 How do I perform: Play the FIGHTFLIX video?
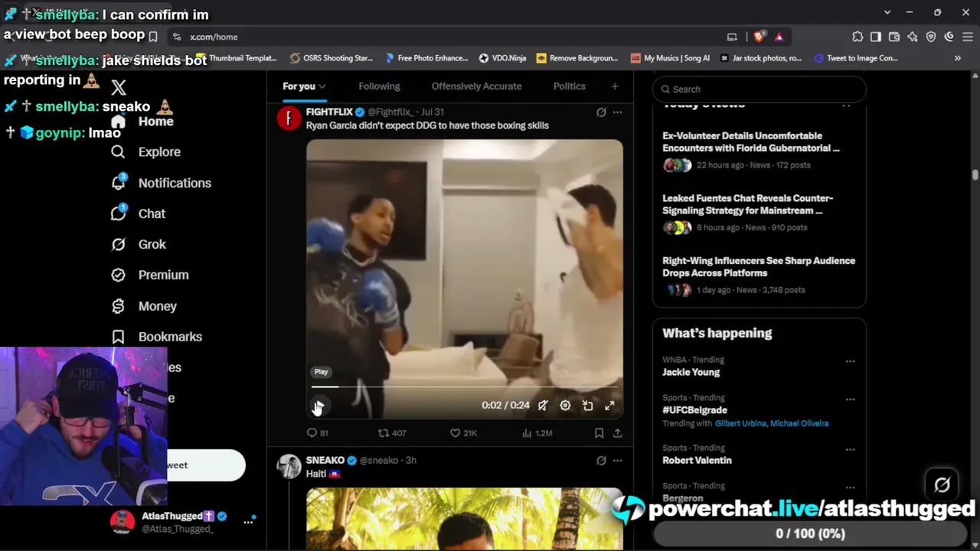click(x=318, y=406)
